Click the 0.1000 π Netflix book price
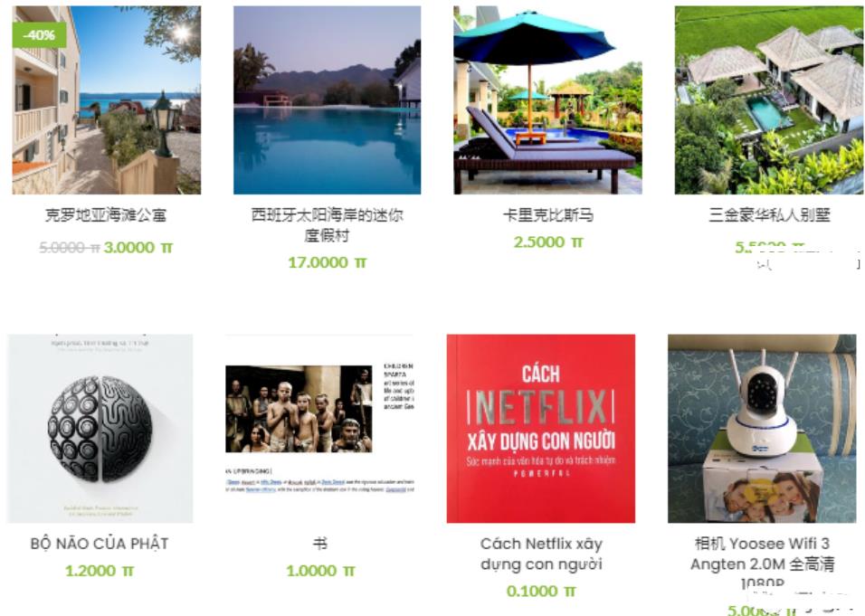865x616 pixels. [x=541, y=592]
